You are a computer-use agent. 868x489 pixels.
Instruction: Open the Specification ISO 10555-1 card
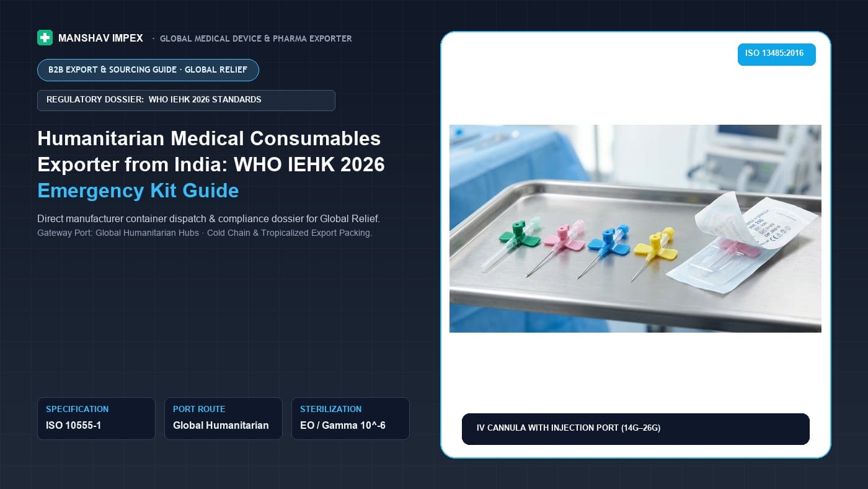pos(96,418)
